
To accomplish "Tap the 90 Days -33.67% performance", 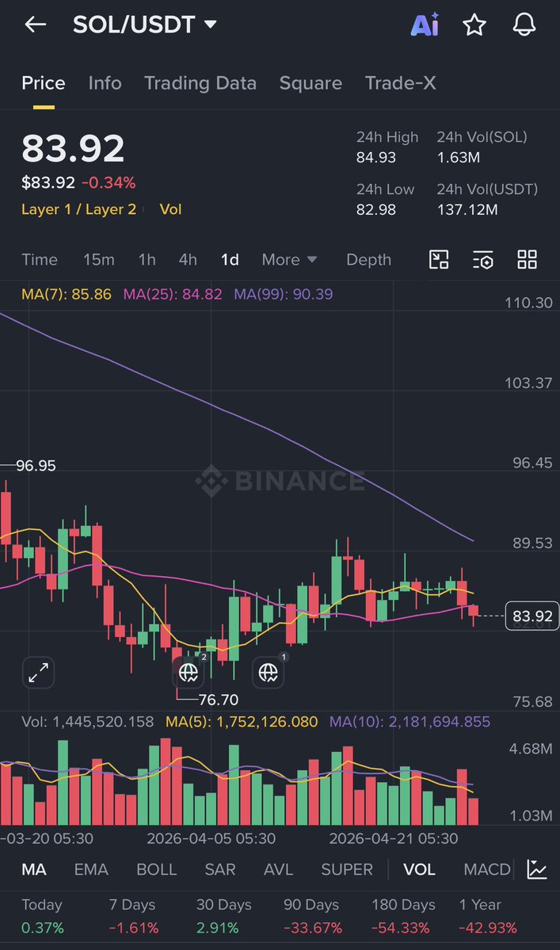I will (x=312, y=916).
